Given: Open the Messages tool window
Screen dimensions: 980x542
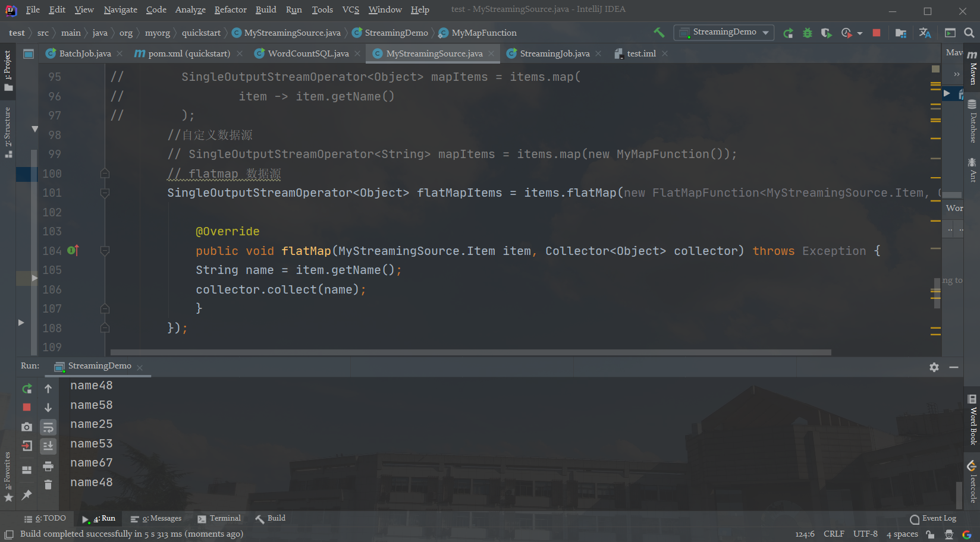Looking at the screenshot, I should click(156, 518).
